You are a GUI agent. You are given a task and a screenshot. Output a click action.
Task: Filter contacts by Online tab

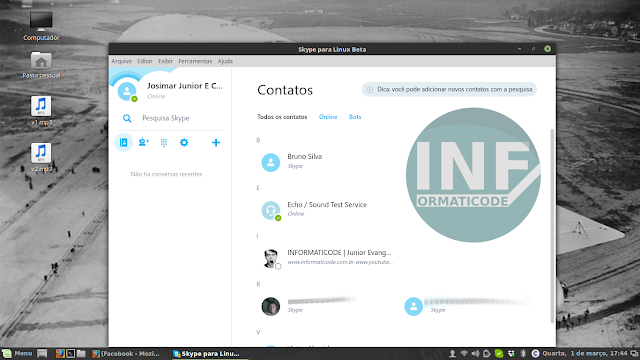tap(328, 117)
